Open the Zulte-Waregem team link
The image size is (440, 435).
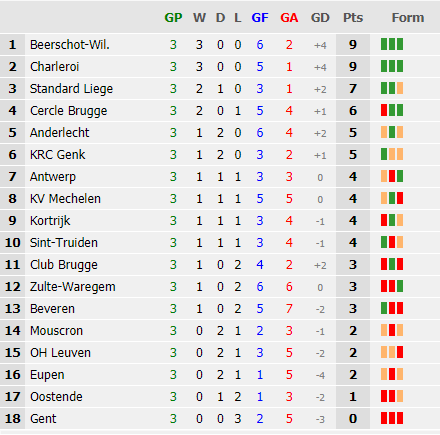(73, 287)
